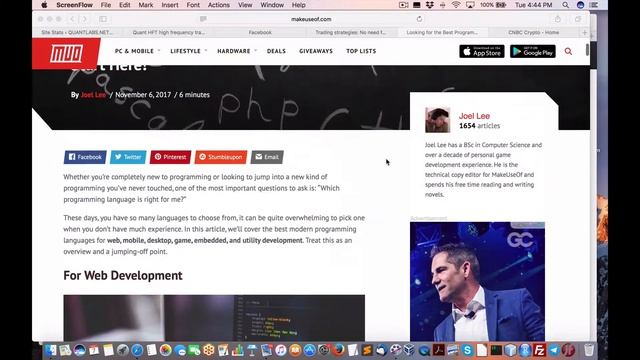Switch to Trading strategies tab
Viewport: 640px width, 360px height.
(351, 32)
